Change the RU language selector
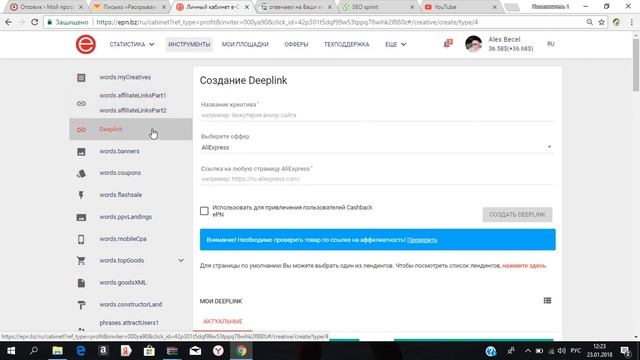 pos(551,44)
